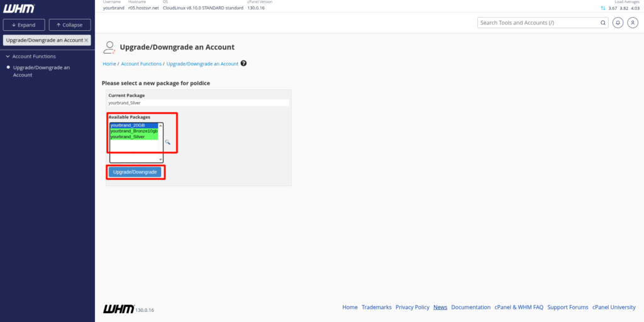
Task: Click the load averages arrows icon
Action: coord(603,8)
